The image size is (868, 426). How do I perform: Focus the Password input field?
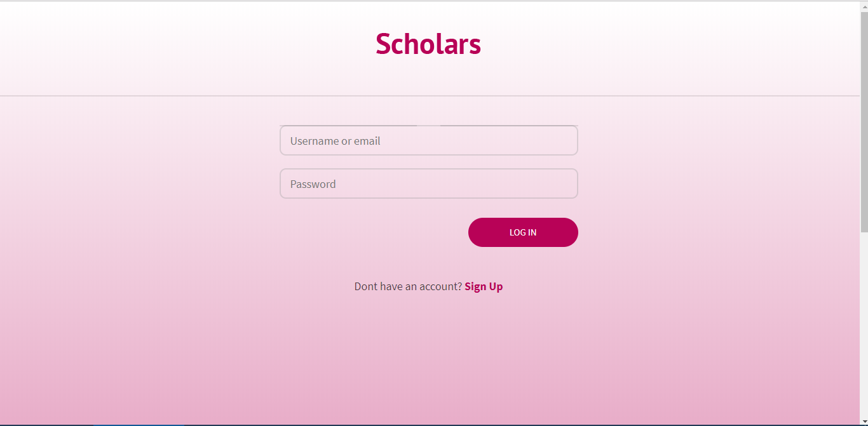[x=429, y=183]
